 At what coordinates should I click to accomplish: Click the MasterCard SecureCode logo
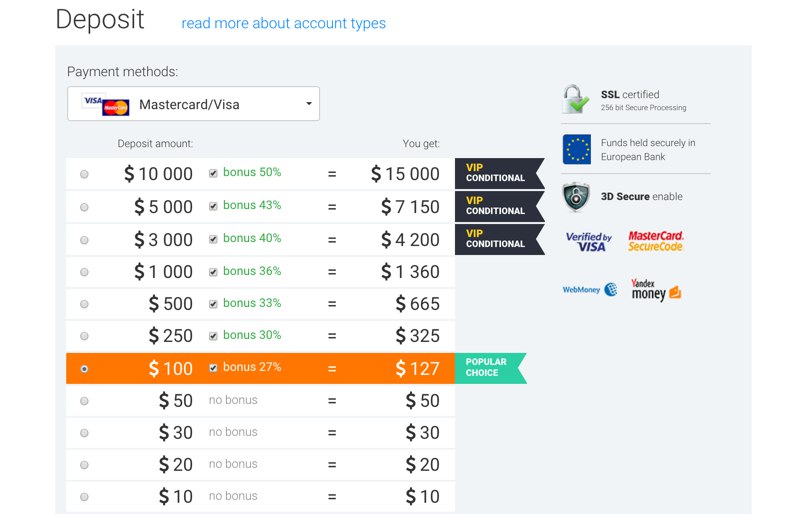[x=656, y=241]
